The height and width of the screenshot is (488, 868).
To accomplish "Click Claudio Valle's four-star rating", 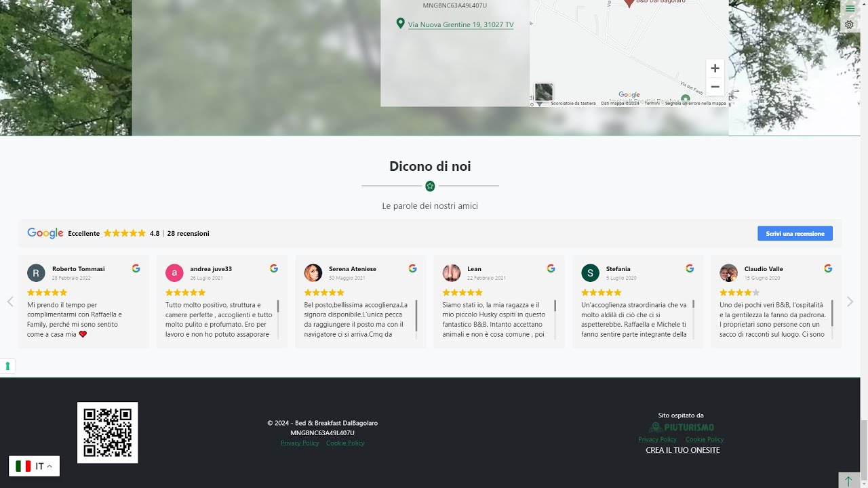I will coord(740,293).
